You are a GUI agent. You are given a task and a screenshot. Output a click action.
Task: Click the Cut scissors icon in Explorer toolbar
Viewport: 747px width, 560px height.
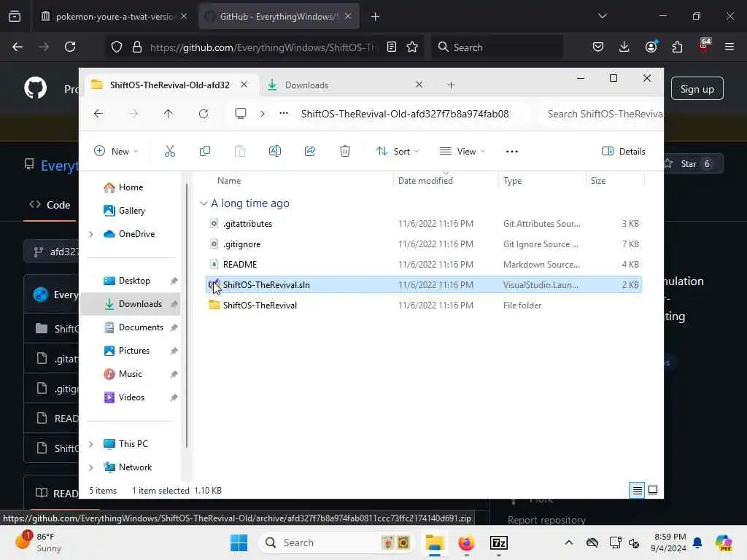pos(169,152)
